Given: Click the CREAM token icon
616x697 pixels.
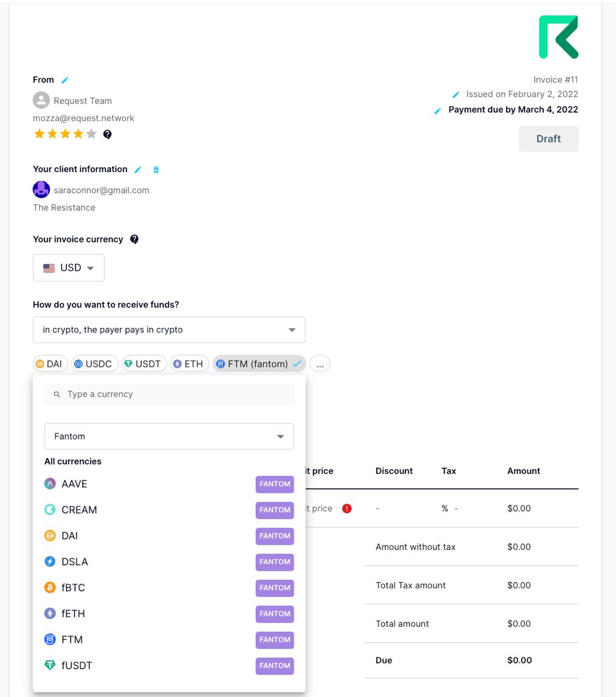Looking at the screenshot, I should coord(50,510).
